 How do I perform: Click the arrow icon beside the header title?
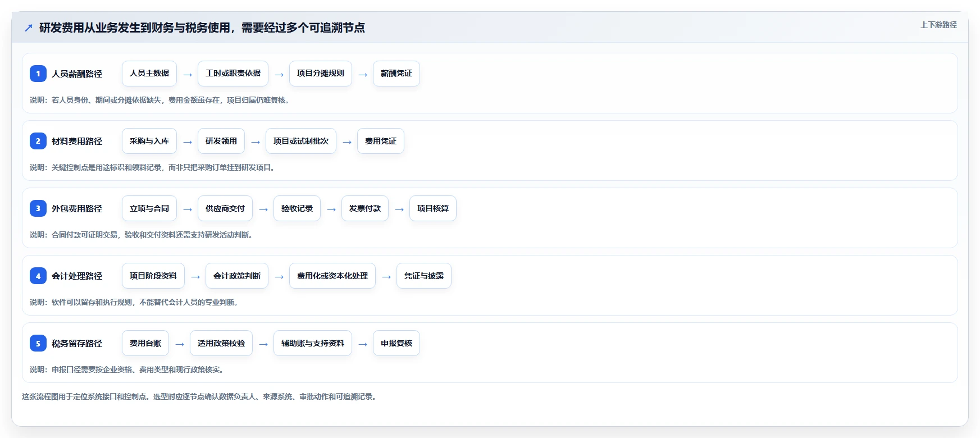tap(29, 28)
